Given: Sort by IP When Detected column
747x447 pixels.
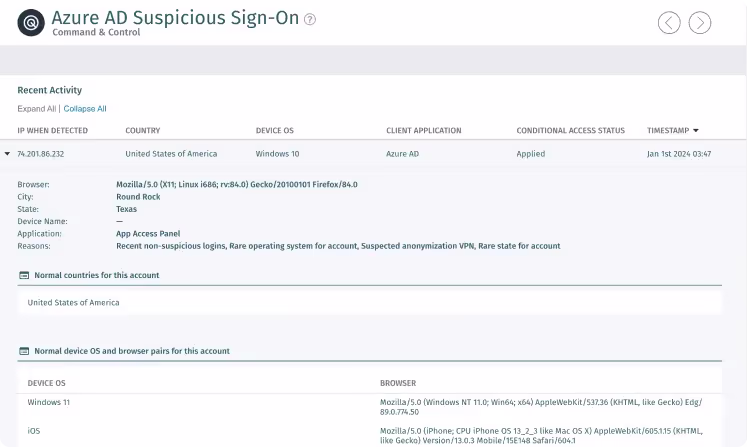Looking at the screenshot, I should [52, 131].
